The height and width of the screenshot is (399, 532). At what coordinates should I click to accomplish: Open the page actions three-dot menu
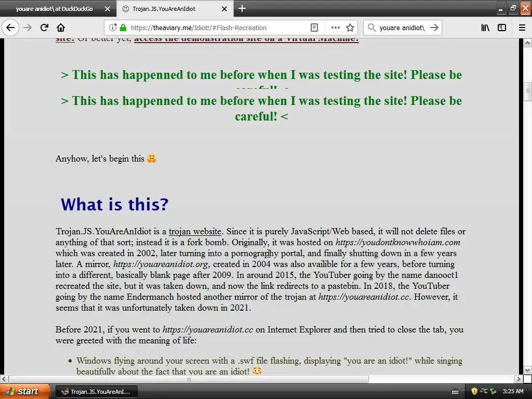(x=335, y=28)
